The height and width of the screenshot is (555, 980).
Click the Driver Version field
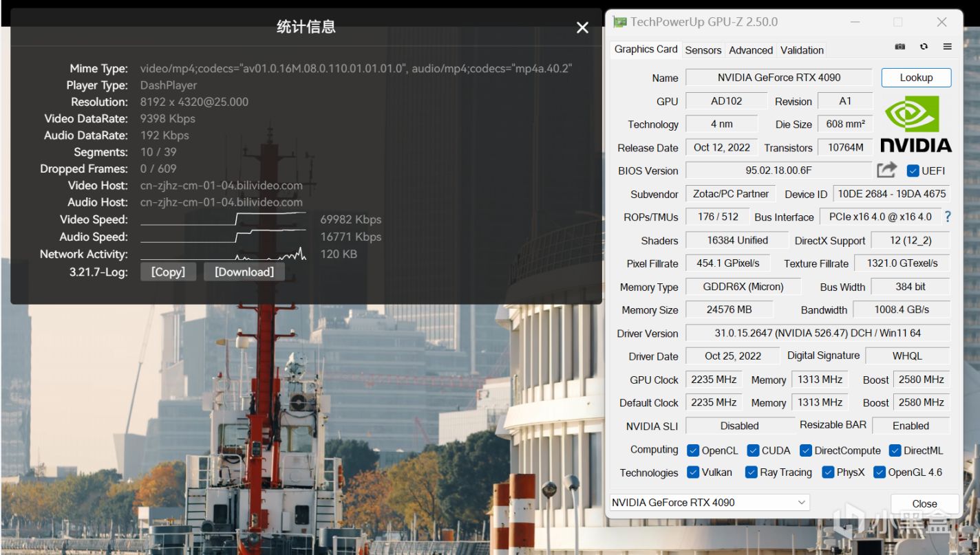[818, 334]
